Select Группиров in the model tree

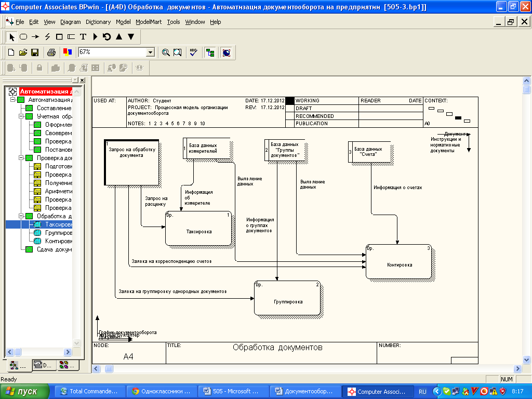(58, 233)
